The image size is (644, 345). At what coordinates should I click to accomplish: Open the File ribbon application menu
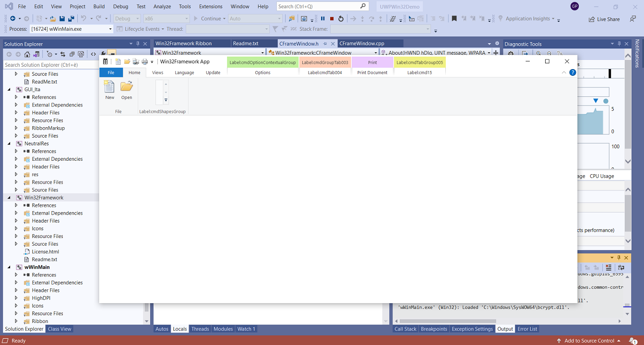tap(111, 72)
